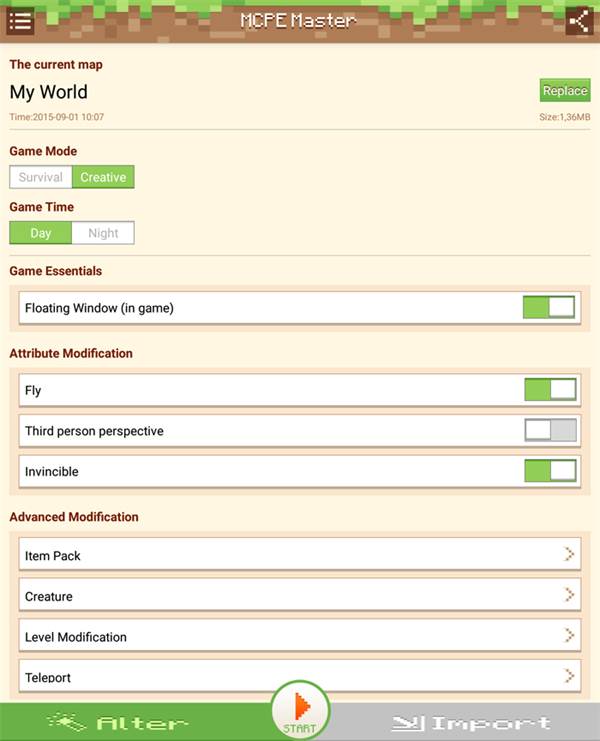600x741 pixels.
Task: Toggle the Floating Window switch
Action: pyautogui.click(x=549, y=307)
